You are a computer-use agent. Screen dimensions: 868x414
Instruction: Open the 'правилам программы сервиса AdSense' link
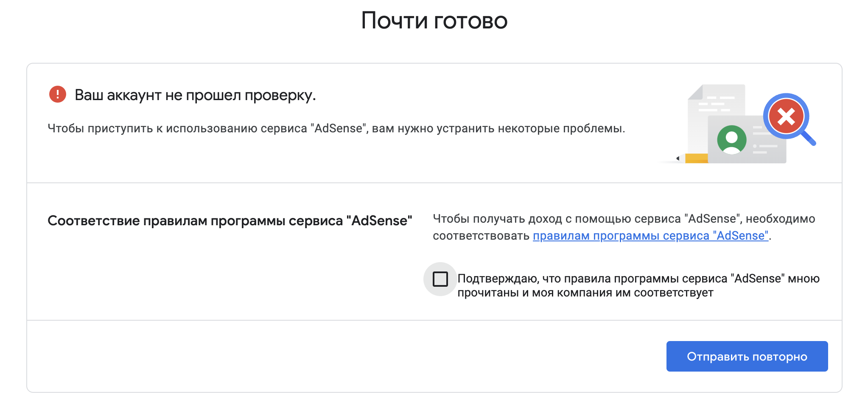tap(651, 236)
